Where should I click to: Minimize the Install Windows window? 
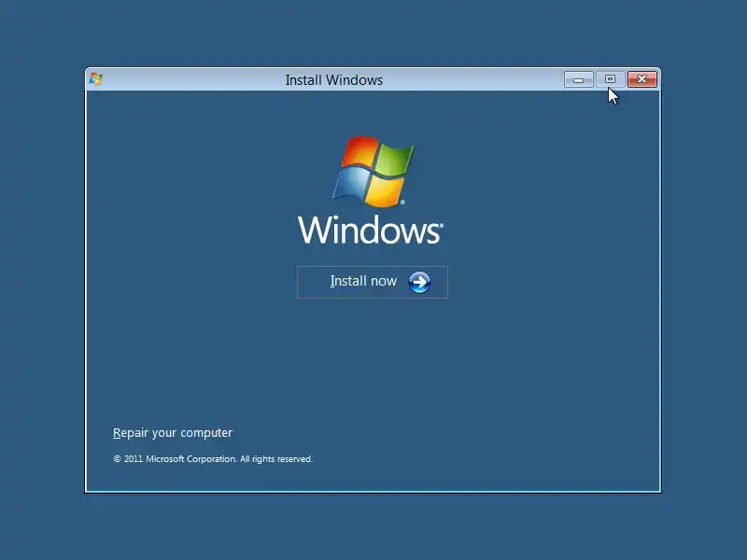click(578, 79)
